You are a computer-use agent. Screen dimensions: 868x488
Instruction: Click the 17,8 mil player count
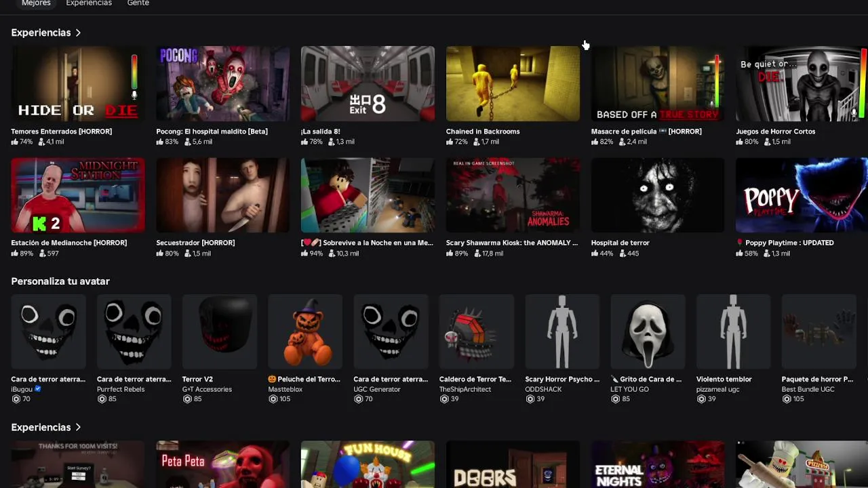(492, 253)
